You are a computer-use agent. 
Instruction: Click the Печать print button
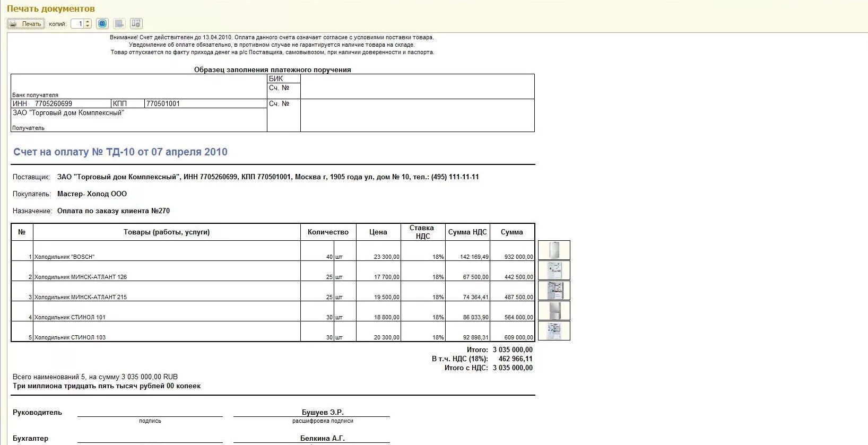[25, 24]
